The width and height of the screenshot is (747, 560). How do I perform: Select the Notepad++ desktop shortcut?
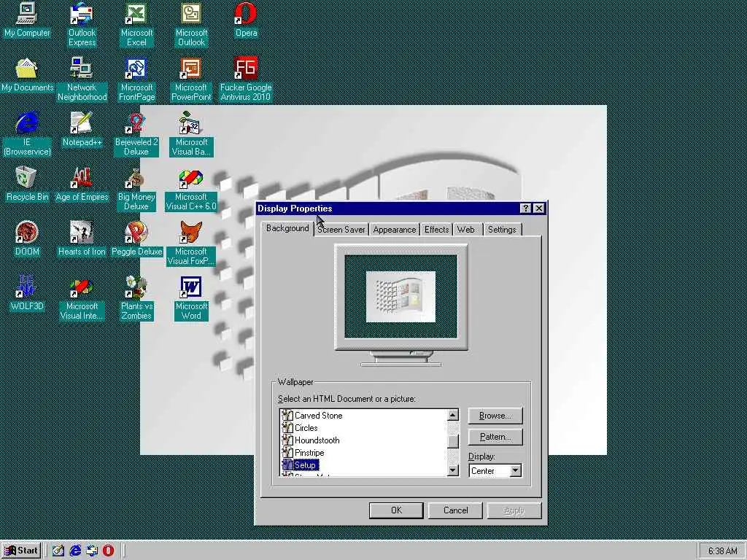click(x=82, y=130)
